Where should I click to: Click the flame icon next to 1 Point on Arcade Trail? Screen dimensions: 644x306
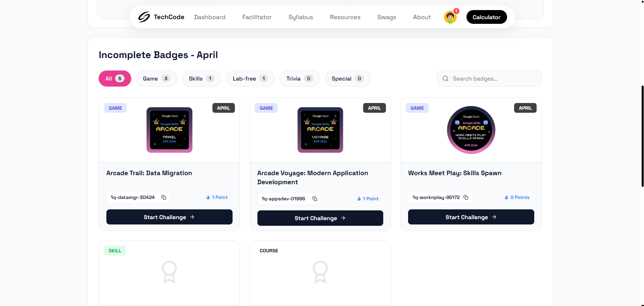tap(208, 197)
